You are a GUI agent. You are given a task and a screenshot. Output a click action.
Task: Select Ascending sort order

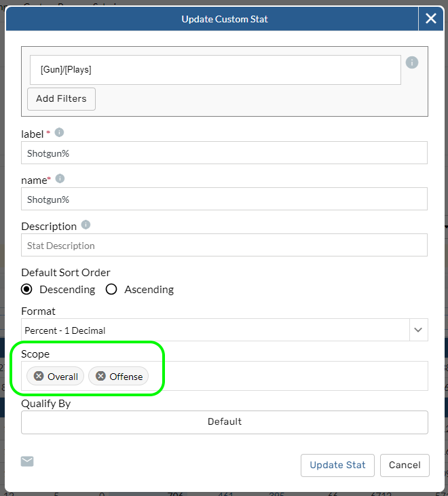[112, 289]
